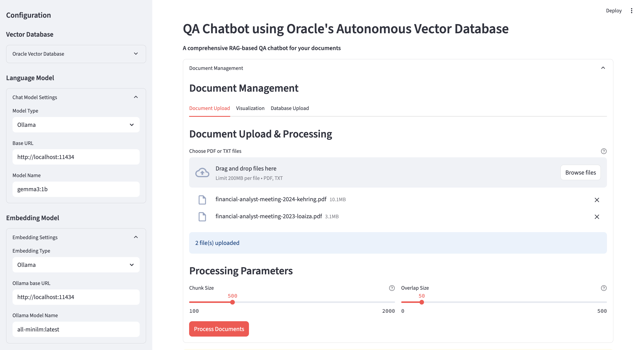Click the 2023 loaiza PDF file icon
The image size is (644, 350).
click(202, 217)
